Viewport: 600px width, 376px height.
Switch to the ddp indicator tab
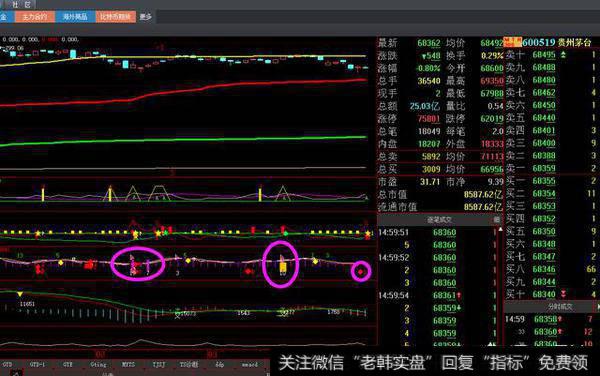coord(220,365)
